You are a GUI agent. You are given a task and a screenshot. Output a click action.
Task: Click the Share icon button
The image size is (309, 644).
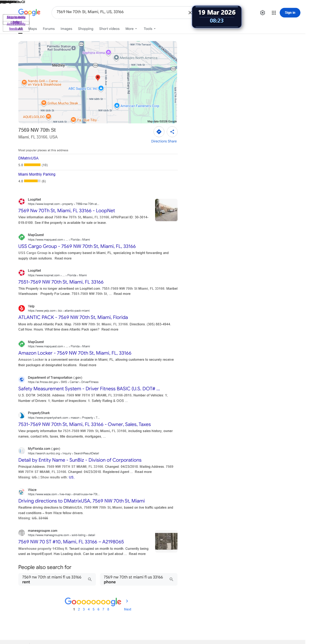(172, 132)
